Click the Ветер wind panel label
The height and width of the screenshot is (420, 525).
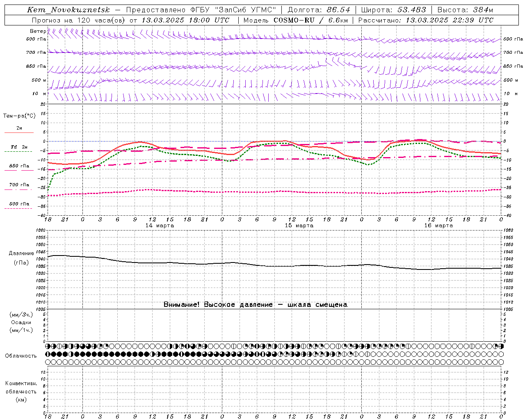38,31
